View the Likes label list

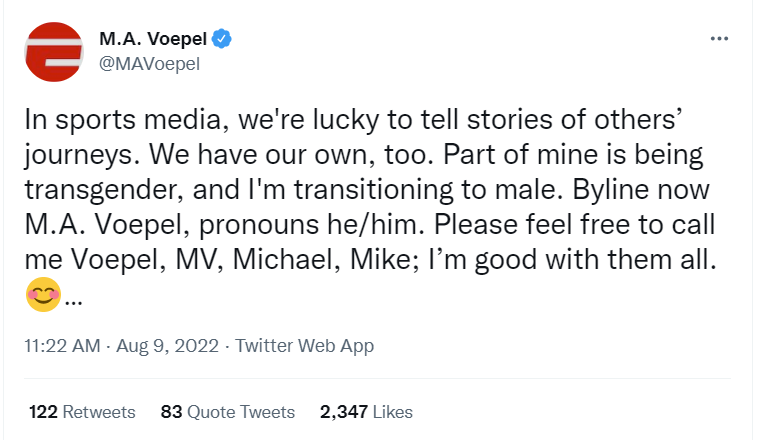click(393, 412)
